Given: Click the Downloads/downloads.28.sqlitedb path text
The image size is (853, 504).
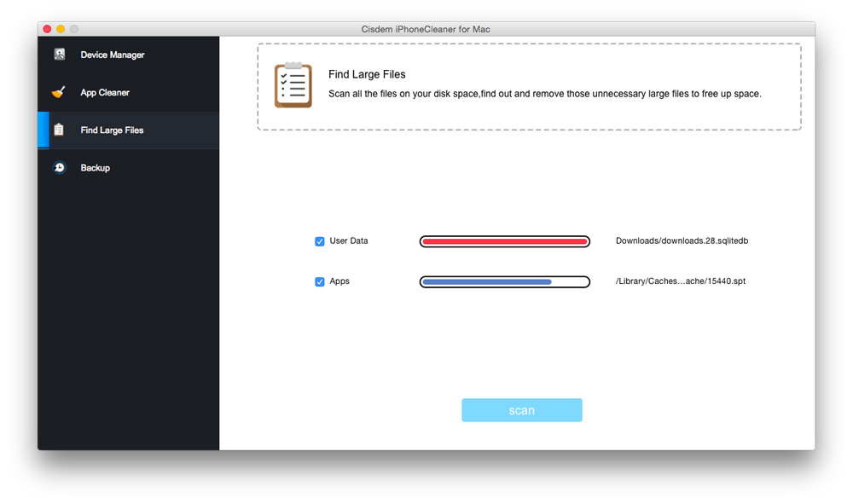Looking at the screenshot, I should pos(682,240).
